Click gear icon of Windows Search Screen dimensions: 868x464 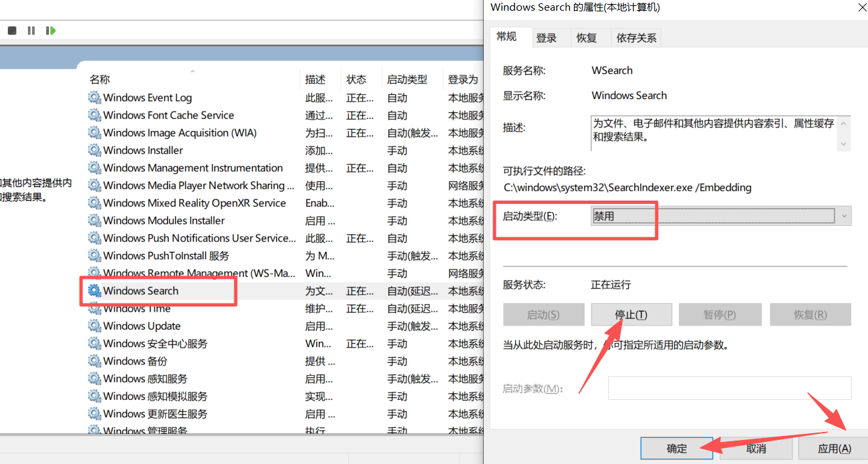point(94,291)
